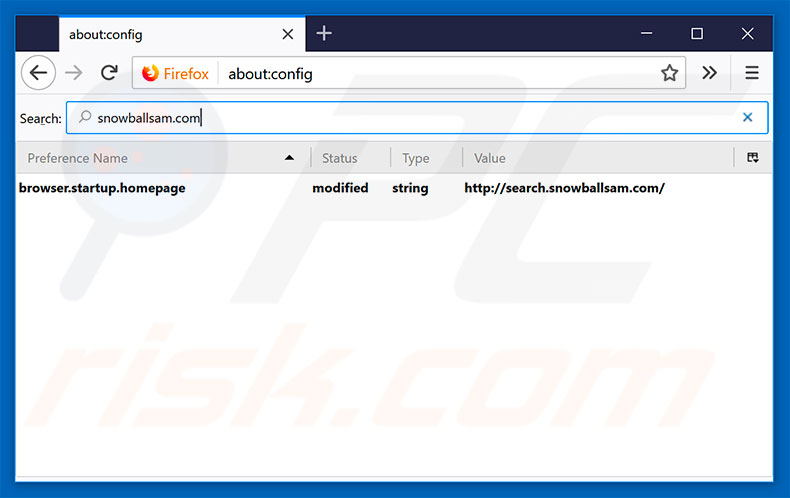Clear the search field with the X

[747, 117]
